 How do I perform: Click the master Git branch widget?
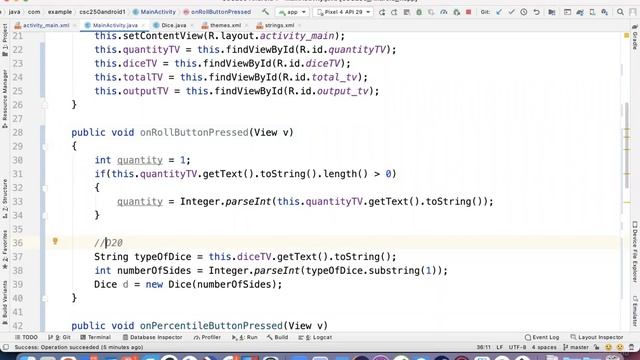[x=576, y=347]
